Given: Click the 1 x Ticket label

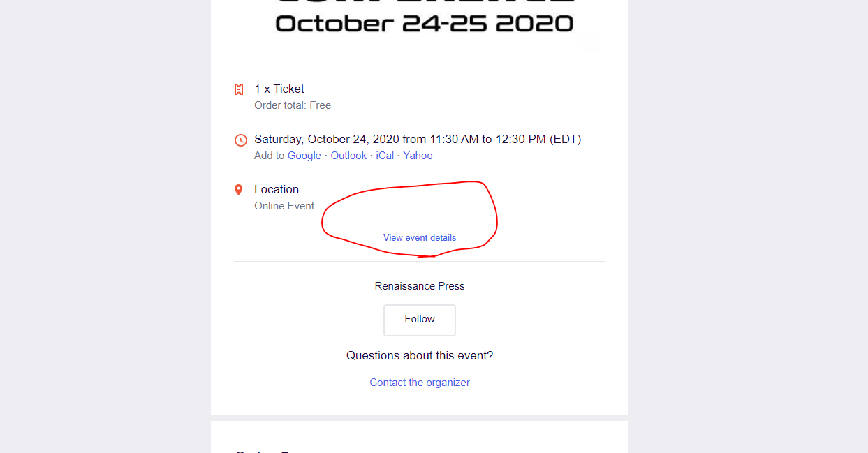Looking at the screenshot, I should point(279,89).
